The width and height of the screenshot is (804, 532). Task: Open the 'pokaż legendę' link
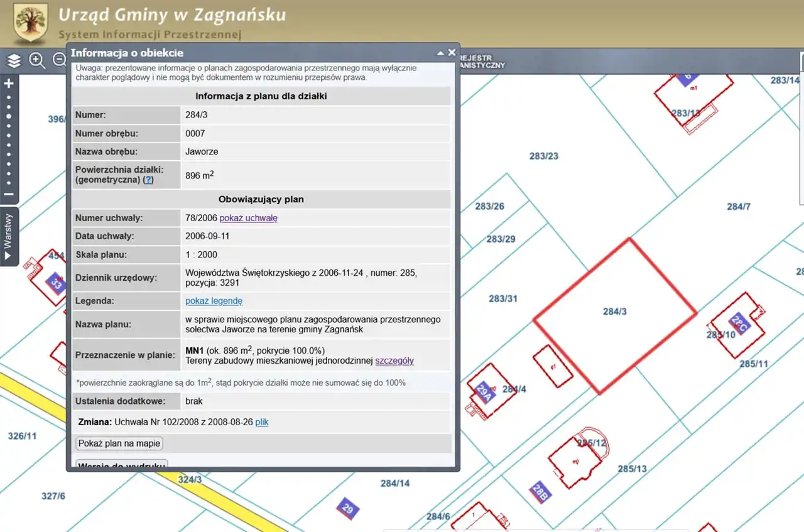[214, 301]
